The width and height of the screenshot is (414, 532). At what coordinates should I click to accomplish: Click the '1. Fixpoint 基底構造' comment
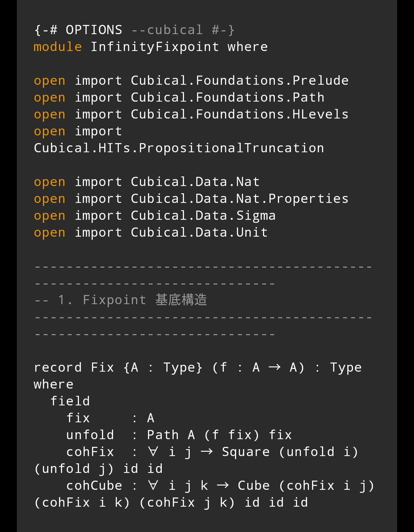point(132,300)
